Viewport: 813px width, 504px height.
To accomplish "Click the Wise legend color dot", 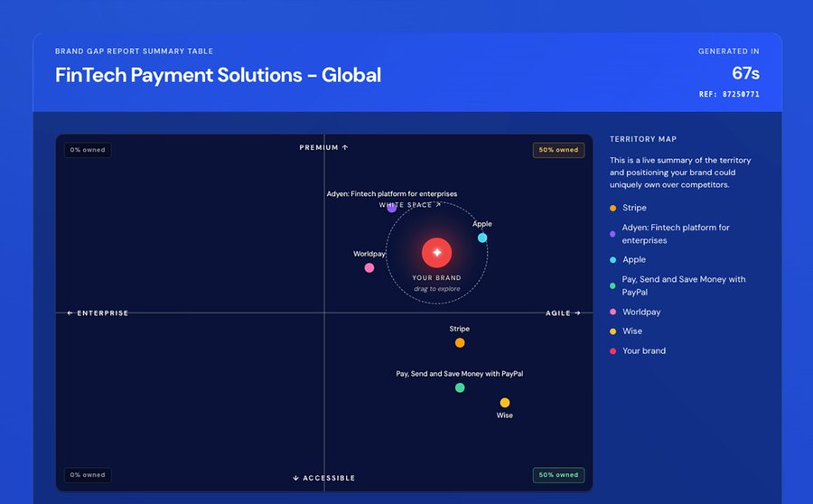I will (612, 331).
